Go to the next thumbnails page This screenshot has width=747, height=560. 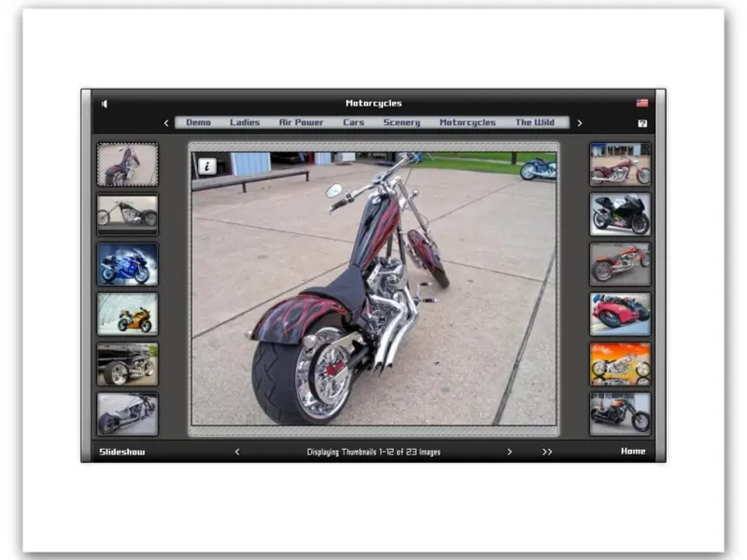tap(509, 452)
